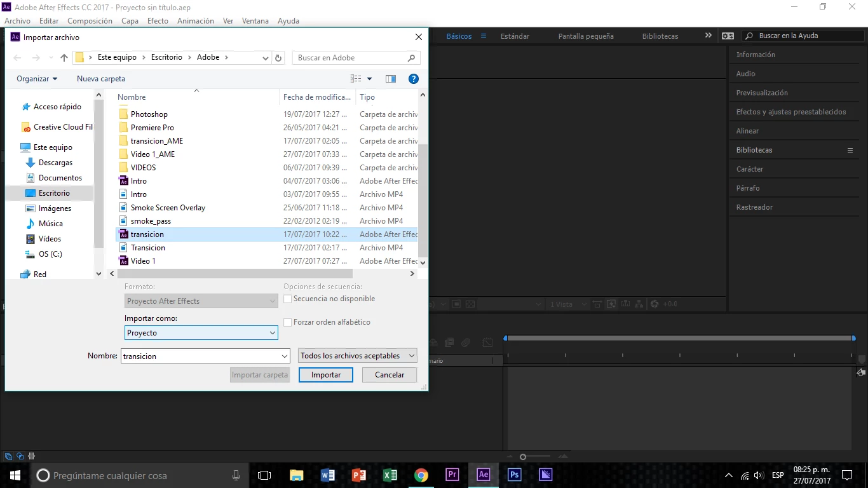Click the Nombre filename input field
Viewport: 868px width, 488px height.
point(205,356)
